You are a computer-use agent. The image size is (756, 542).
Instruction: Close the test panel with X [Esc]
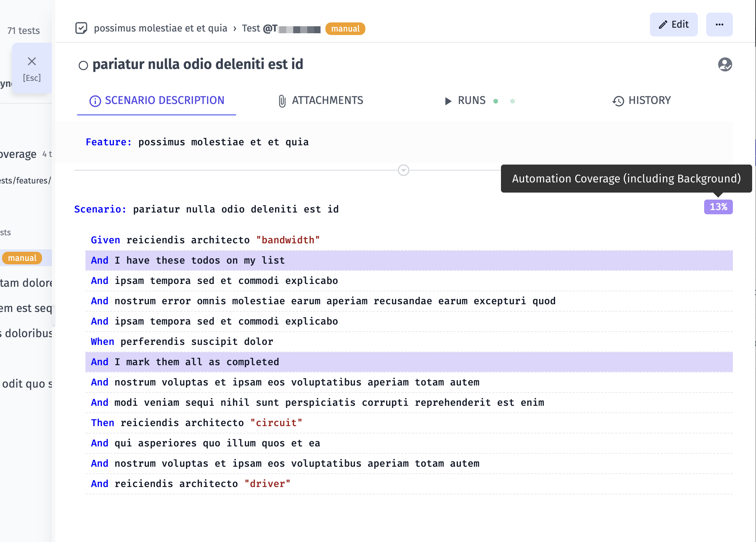[x=32, y=68]
